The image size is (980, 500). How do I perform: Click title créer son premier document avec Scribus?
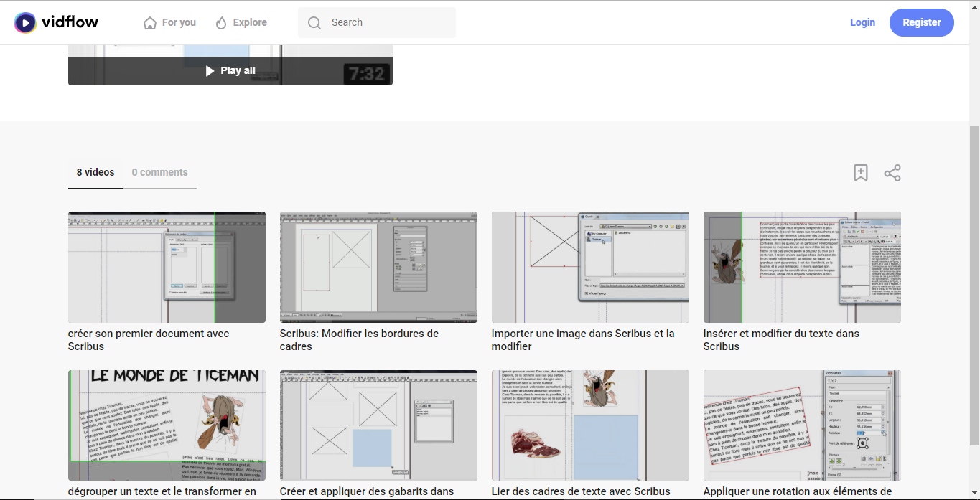[149, 340]
